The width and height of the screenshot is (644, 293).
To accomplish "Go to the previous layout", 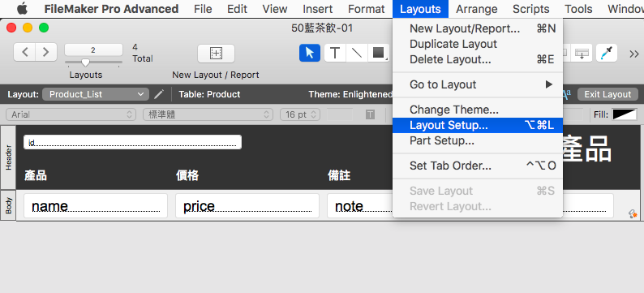I will pyautogui.click(x=25, y=52).
